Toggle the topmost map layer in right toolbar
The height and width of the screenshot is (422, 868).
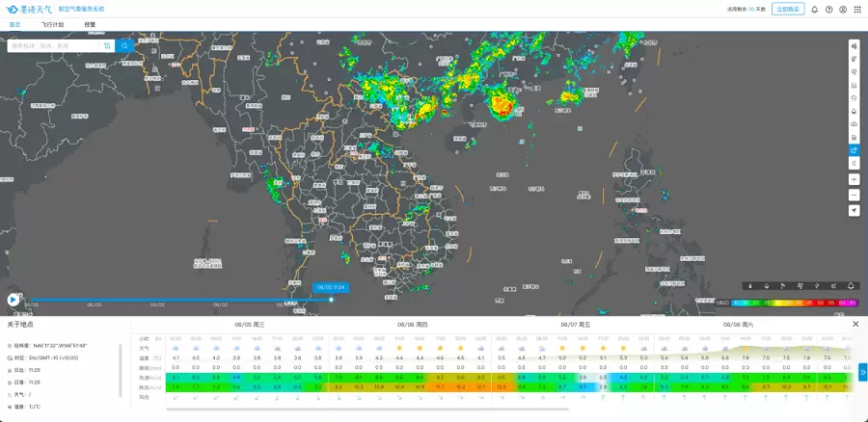coord(854,45)
